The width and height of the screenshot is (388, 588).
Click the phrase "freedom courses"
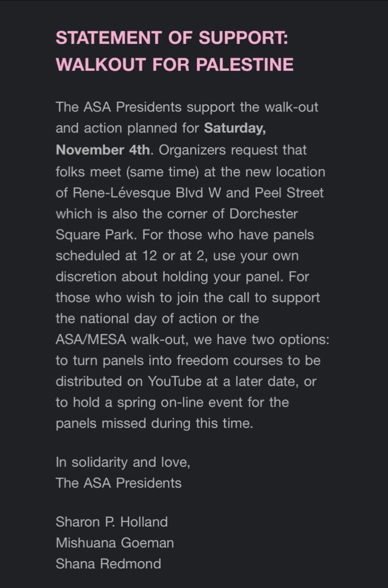tap(226, 360)
